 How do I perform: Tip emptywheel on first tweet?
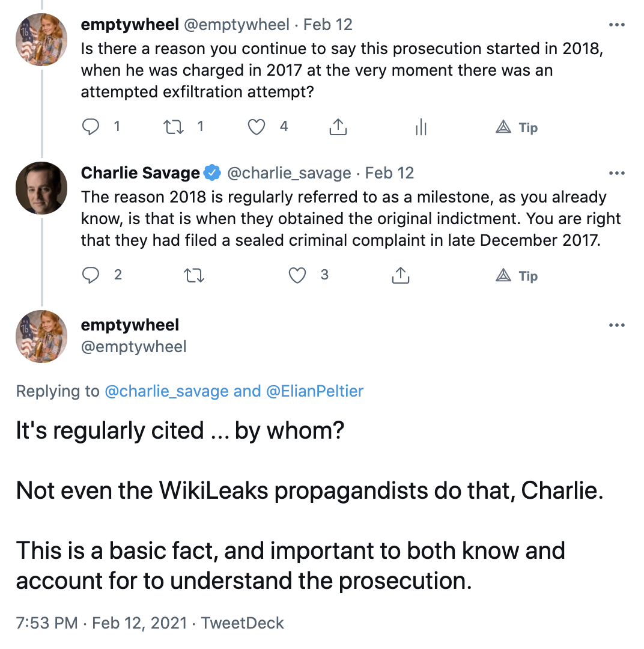517,127
